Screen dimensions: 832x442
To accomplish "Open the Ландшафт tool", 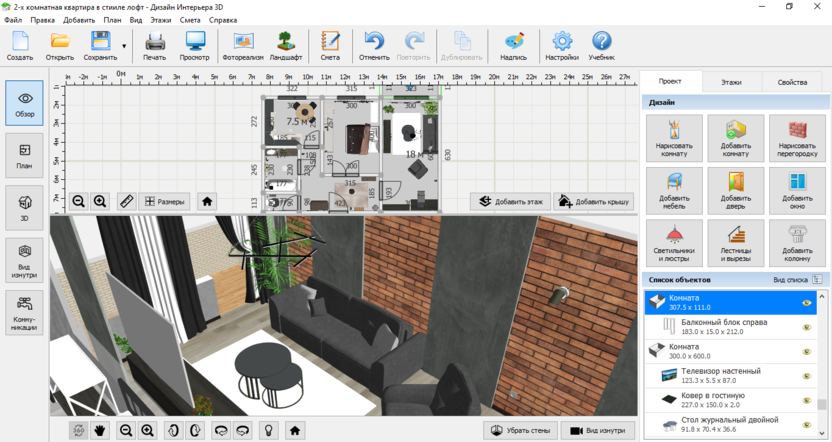I will coord(286,46).
